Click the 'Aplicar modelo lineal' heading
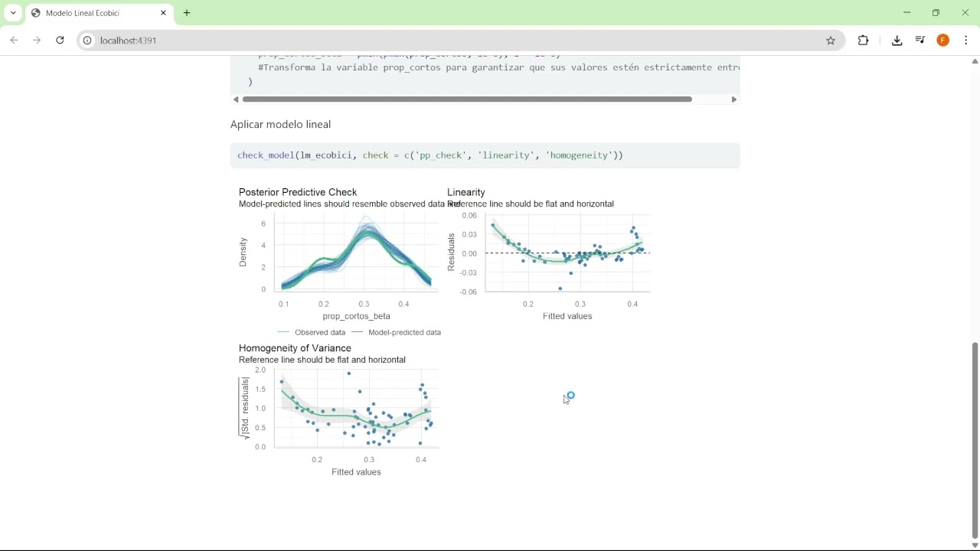980x551 pixels. point(281,125)
